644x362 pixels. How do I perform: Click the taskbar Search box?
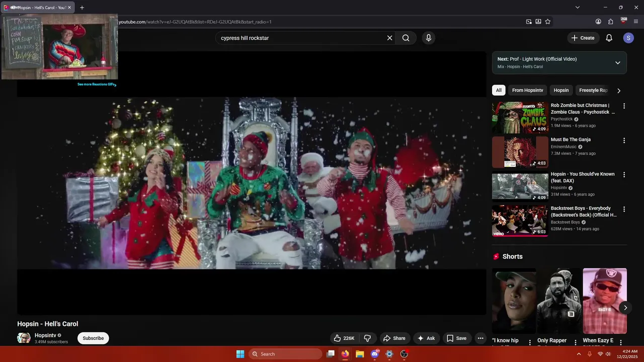[286, 354]
